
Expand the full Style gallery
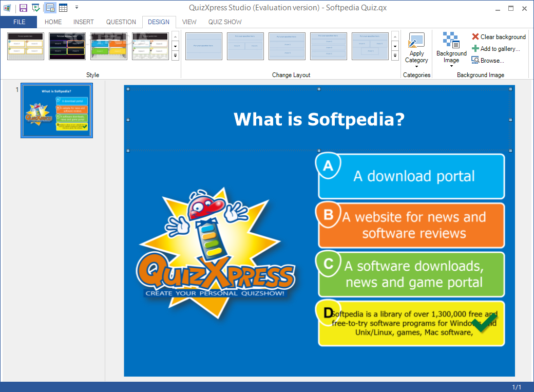[x=176, y=55]
